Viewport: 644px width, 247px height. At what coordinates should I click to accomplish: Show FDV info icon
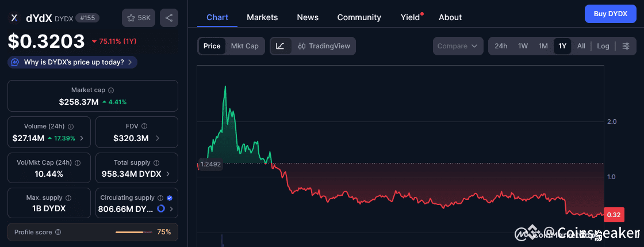(x=144, y=127)
